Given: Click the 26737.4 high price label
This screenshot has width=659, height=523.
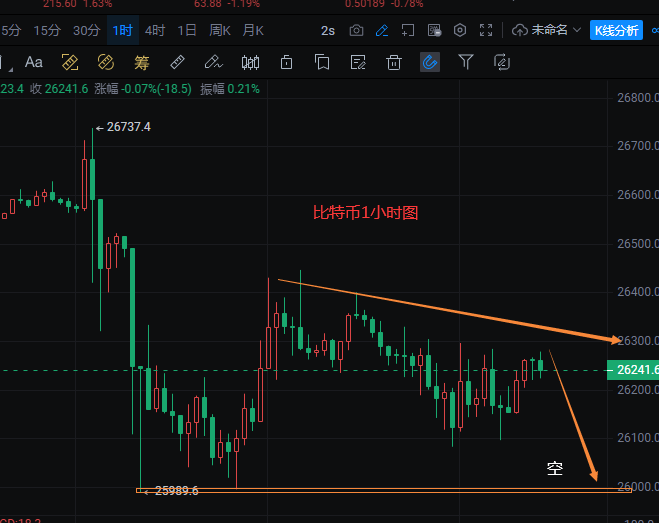Looking at the screenshot, I should 129,127.
